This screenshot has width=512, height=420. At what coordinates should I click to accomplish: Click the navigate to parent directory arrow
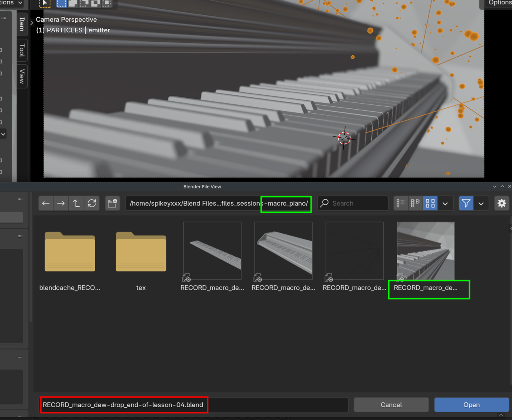click(x=76, y=203)
